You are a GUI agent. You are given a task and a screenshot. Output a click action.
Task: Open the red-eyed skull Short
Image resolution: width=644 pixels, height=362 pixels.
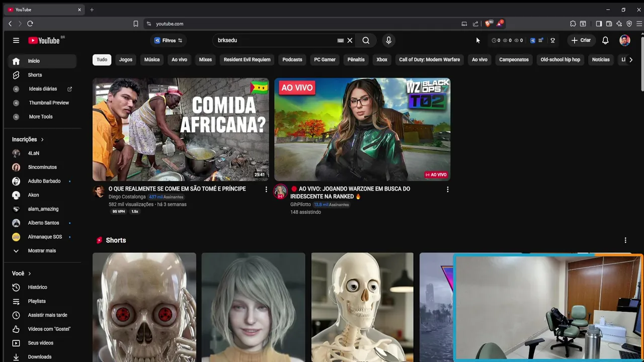[144, 307]
